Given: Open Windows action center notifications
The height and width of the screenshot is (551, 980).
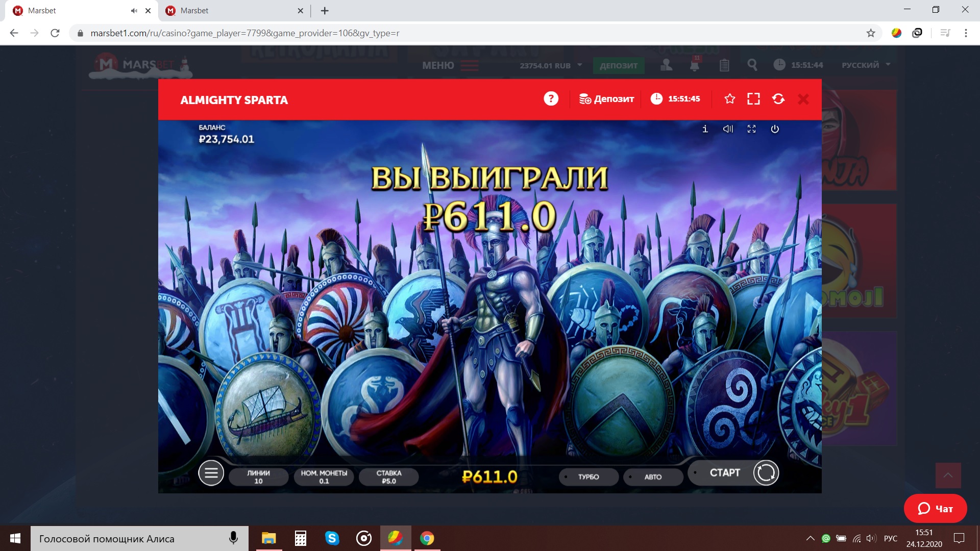Looking at the screenshot, I should [959, 538].
